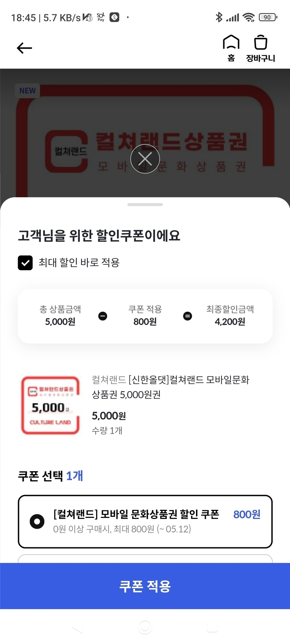This screenshot has height=644, width=290.
Task: Tap the SOL Pay notification icon
Action: [101, 17]
